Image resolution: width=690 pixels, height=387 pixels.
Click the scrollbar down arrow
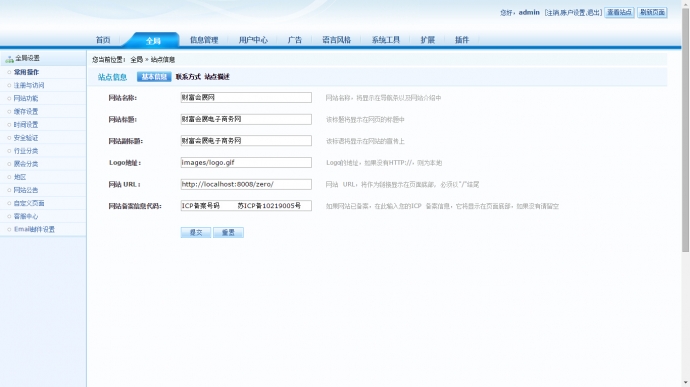686,383
